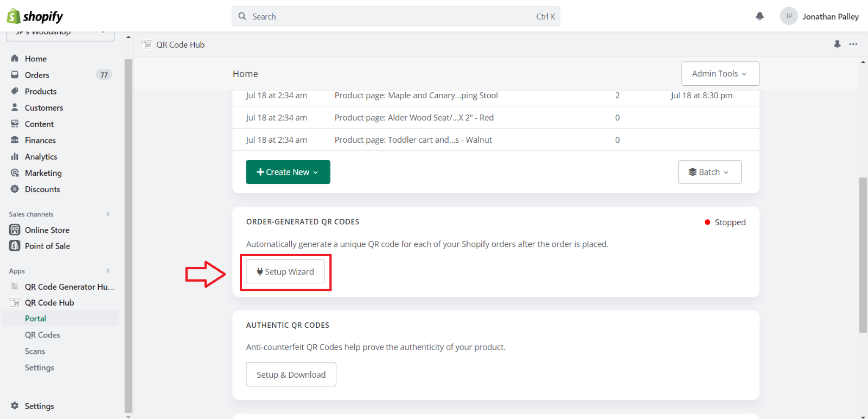Open the Batch dropdown

(x=710, y=172)
